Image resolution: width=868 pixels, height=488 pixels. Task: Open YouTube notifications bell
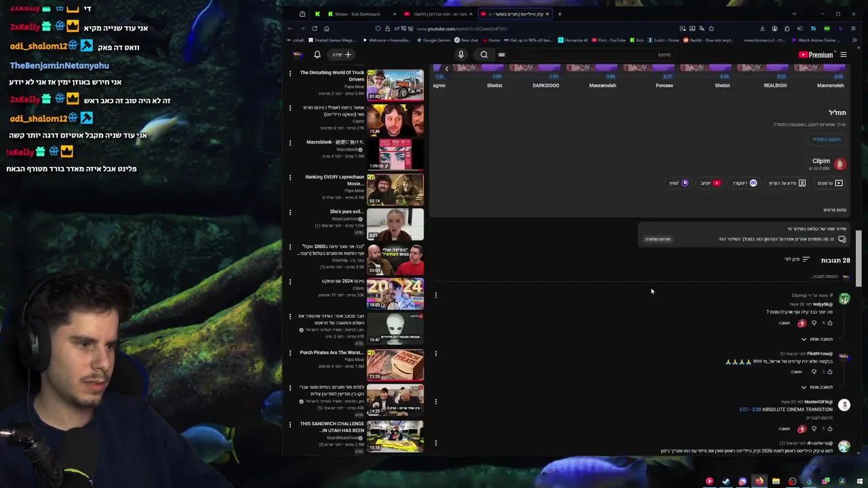click(317, 54)
